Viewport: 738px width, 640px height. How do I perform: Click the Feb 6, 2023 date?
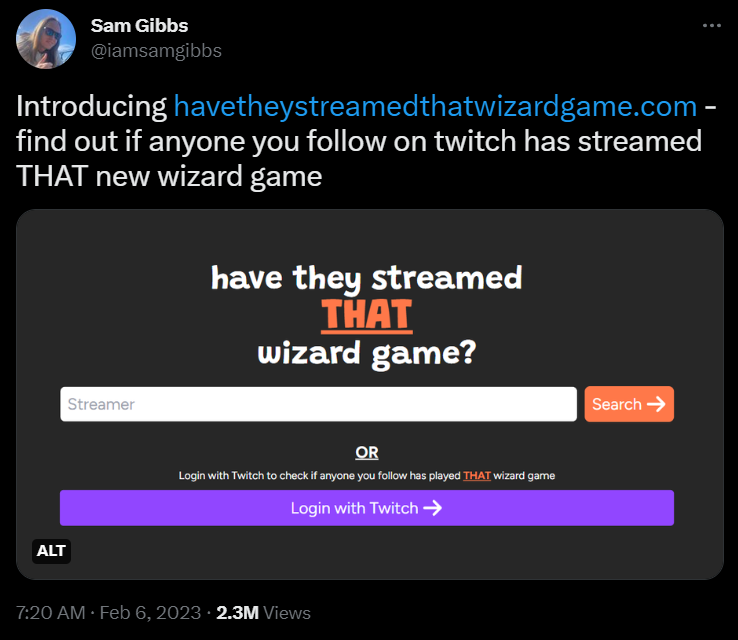(x=150, y=613)
